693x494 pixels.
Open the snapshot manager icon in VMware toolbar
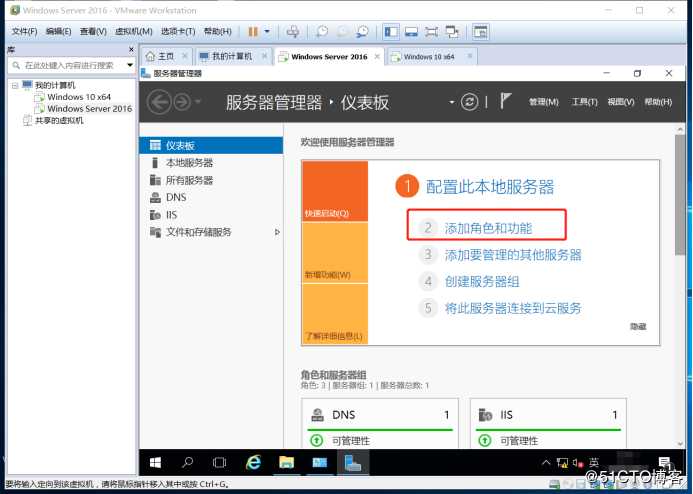[x=362, y=32]
